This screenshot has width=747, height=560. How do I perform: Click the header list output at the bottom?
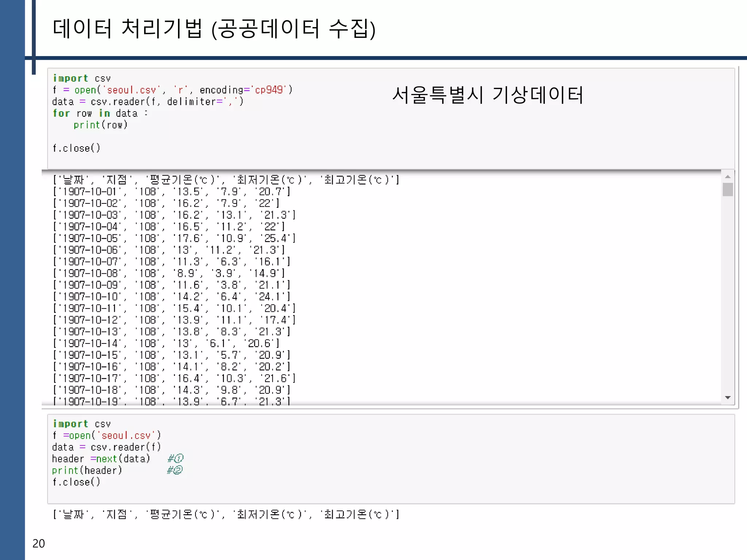pyautogui.click(x=226, y=514)
